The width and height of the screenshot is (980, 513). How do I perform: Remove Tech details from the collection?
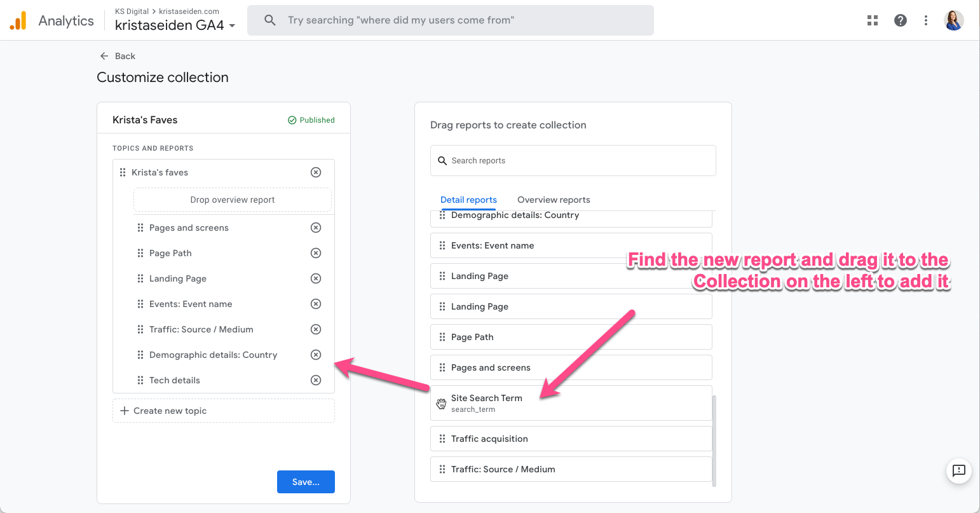click(316, 380)
